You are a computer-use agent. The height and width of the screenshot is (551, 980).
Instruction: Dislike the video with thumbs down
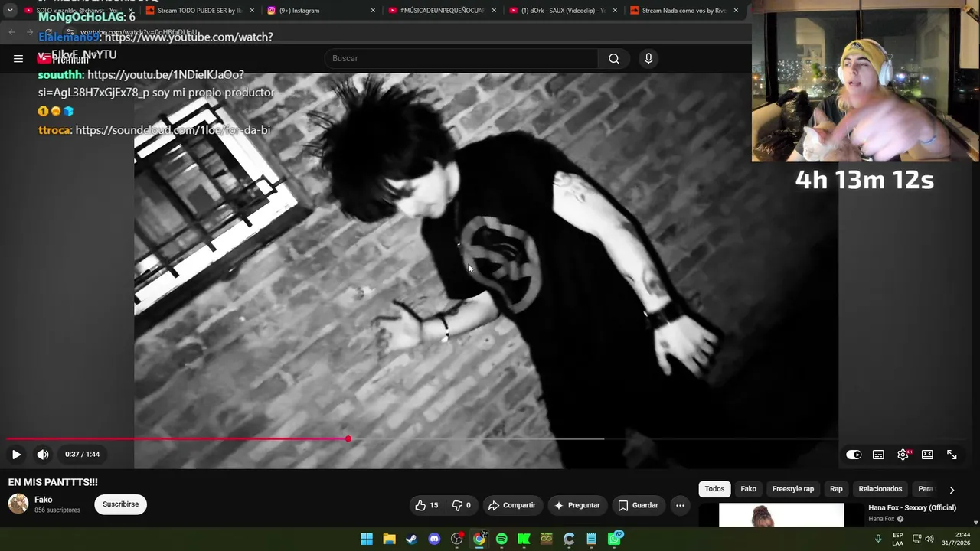461,505
